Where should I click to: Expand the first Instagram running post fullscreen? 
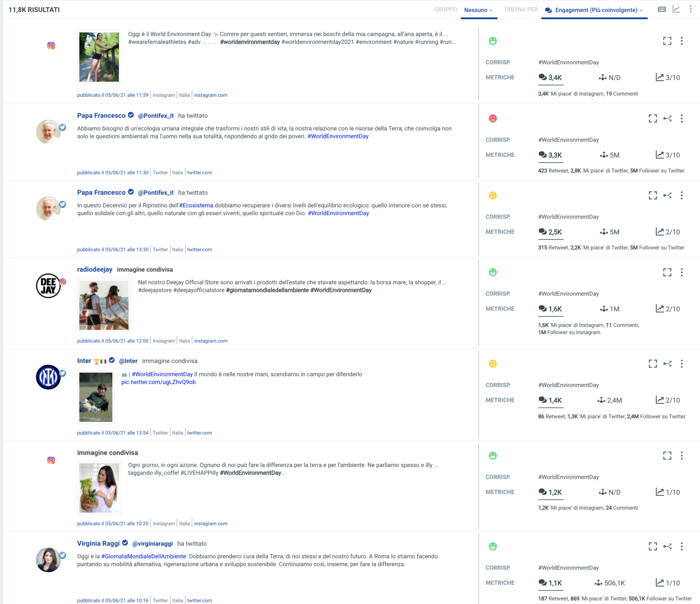click(x=667, y=41)
